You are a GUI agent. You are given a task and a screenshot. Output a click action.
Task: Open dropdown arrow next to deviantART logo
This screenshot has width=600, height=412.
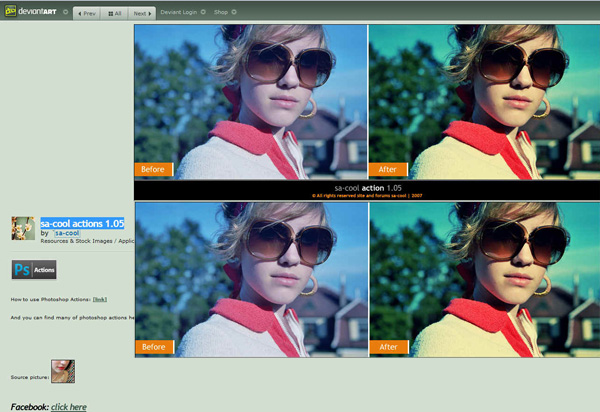(65, 12)
